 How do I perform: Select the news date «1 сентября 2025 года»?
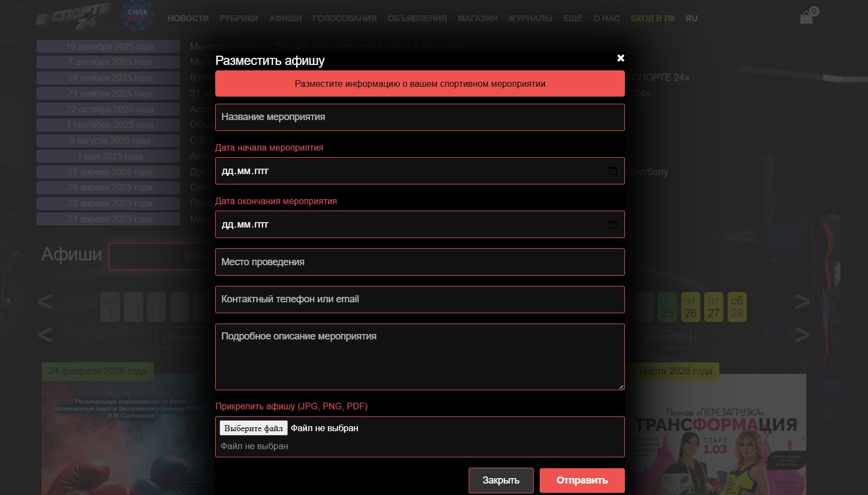(109, 125)
